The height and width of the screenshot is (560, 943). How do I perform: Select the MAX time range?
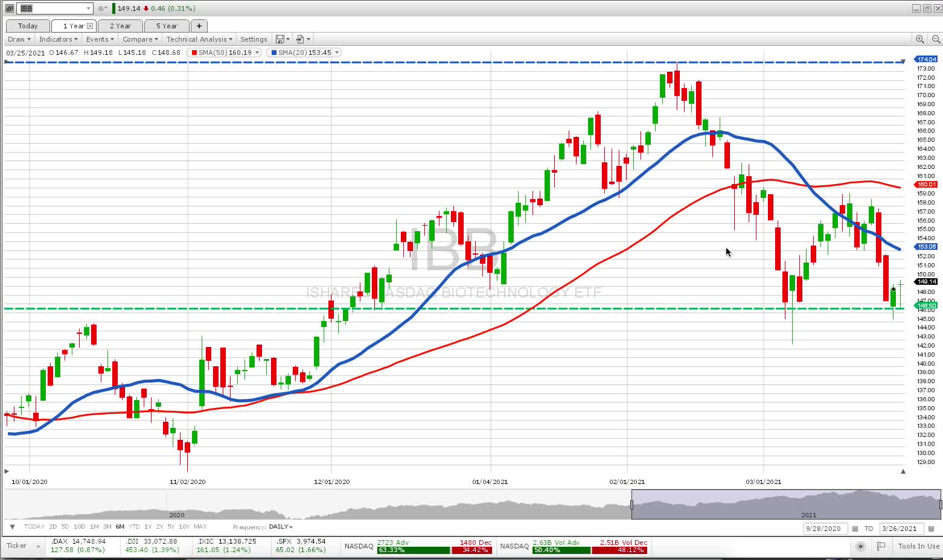click(x=200, y=527)
